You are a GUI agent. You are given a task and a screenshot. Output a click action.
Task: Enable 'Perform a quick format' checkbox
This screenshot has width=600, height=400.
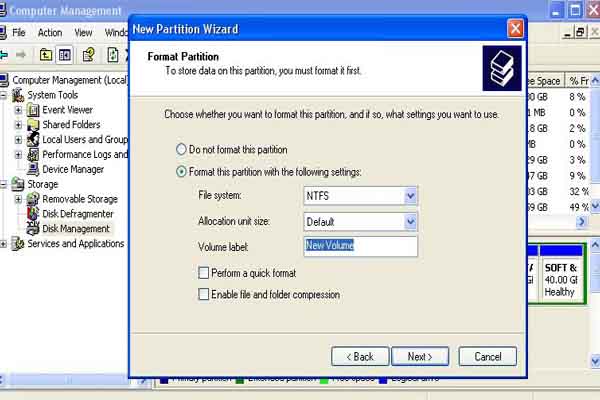click(204, 273)
